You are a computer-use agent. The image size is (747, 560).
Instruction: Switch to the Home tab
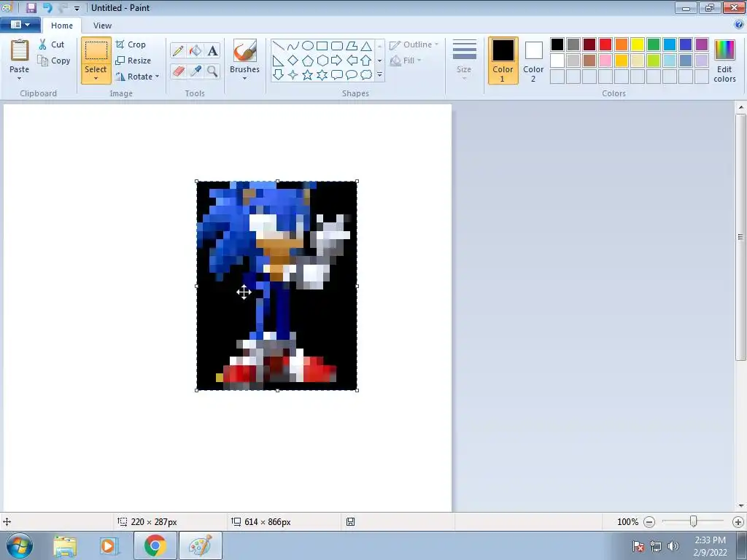click(62, 26)
